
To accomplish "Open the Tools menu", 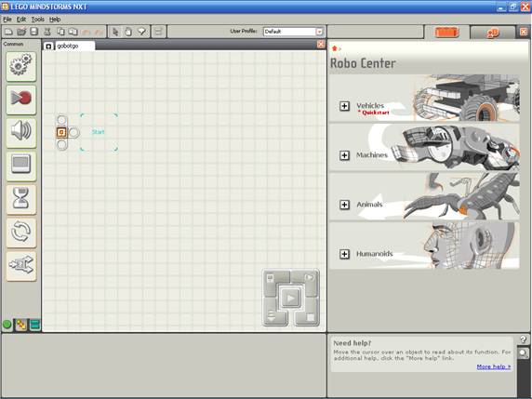I will [37, 20].
